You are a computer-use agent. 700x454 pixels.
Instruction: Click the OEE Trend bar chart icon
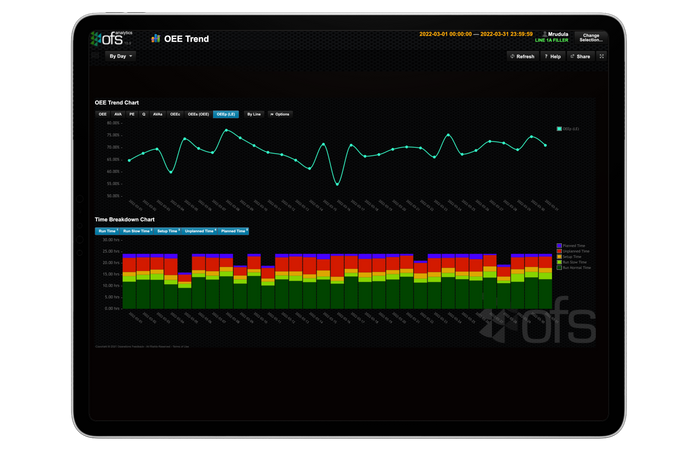tap(155, 39)
